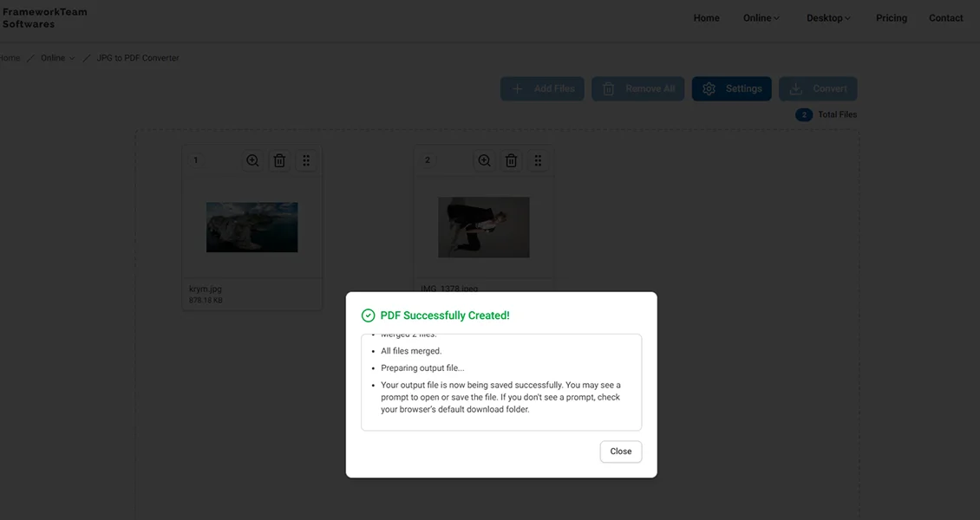Click the 878.18 KB file size text
This screenshot has width=980, height=520.
point(206,300)
